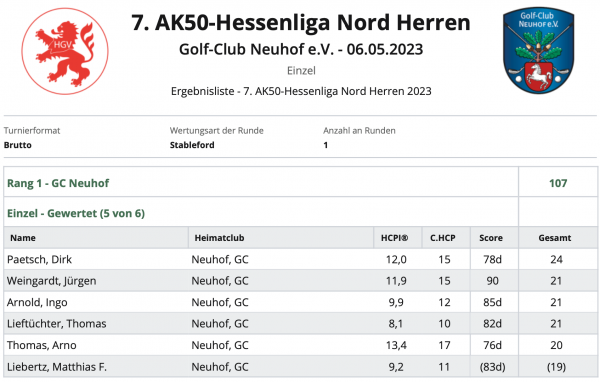The width and height of the screenshot is (600, 382).
Task: Choose Lieftüchter, Thomas in the list
Action: click(x=57, y=324)
